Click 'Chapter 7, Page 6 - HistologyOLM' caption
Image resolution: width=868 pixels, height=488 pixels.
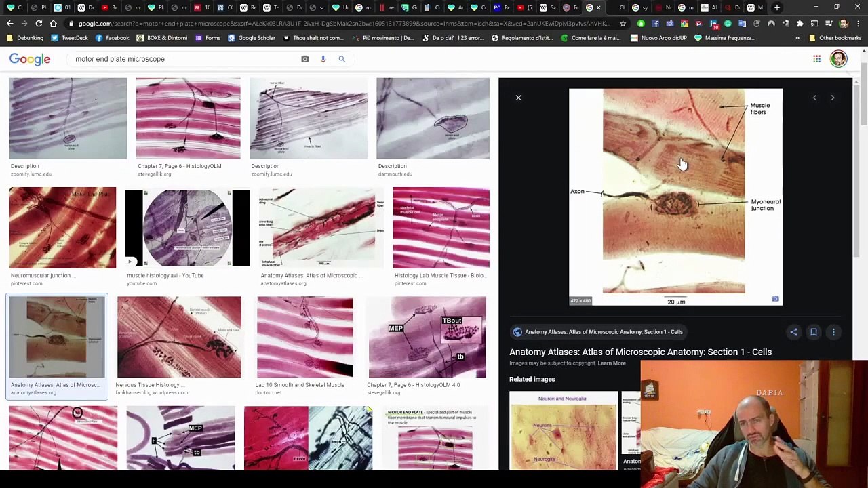180,166
